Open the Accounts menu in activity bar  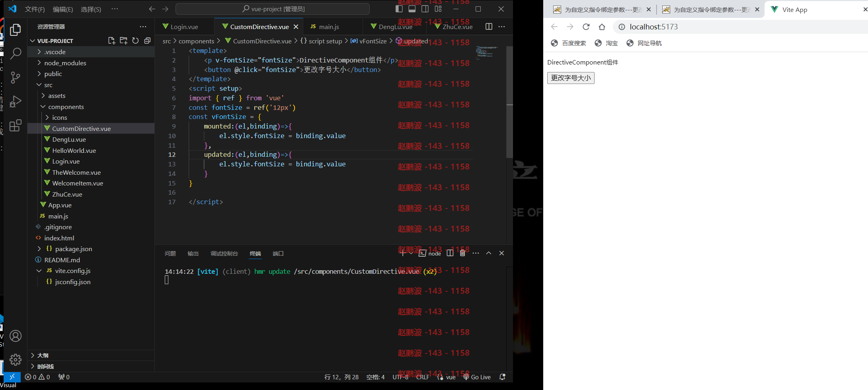point(15,336)
